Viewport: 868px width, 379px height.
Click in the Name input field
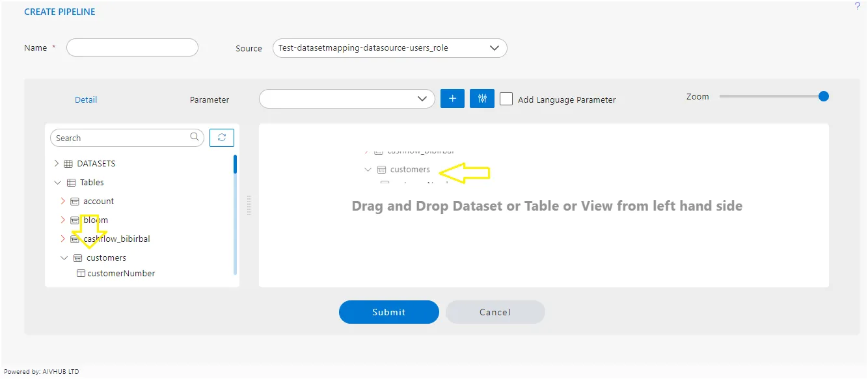[132, 47]
